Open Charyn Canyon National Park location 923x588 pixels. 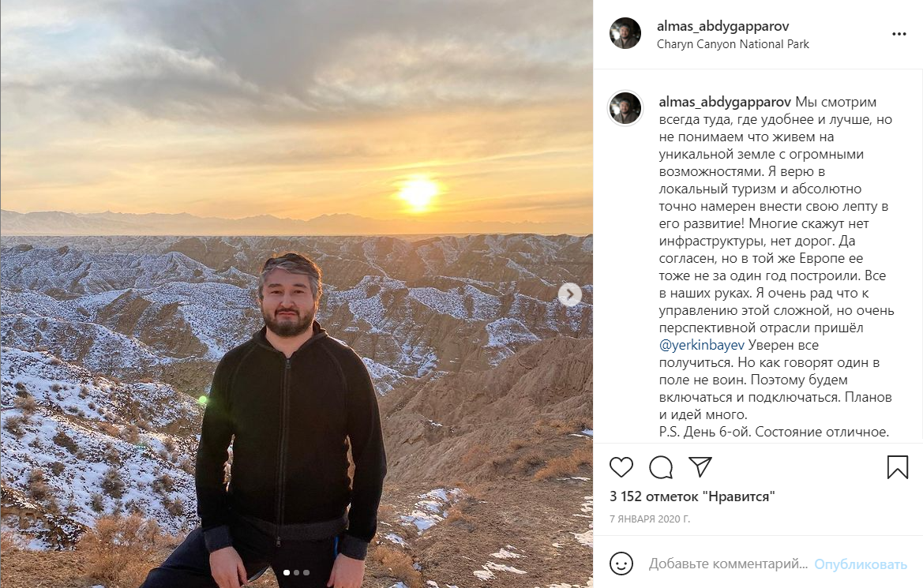(x=733, y=44)
